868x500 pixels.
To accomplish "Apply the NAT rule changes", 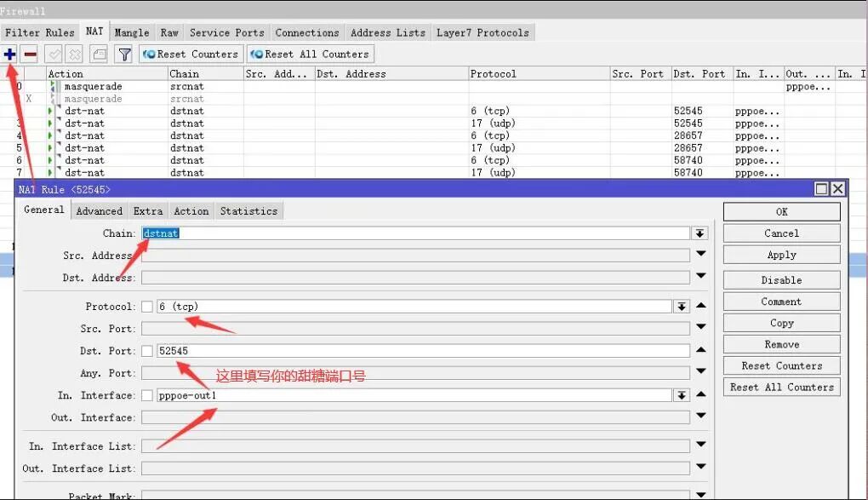I will point(779,254).
